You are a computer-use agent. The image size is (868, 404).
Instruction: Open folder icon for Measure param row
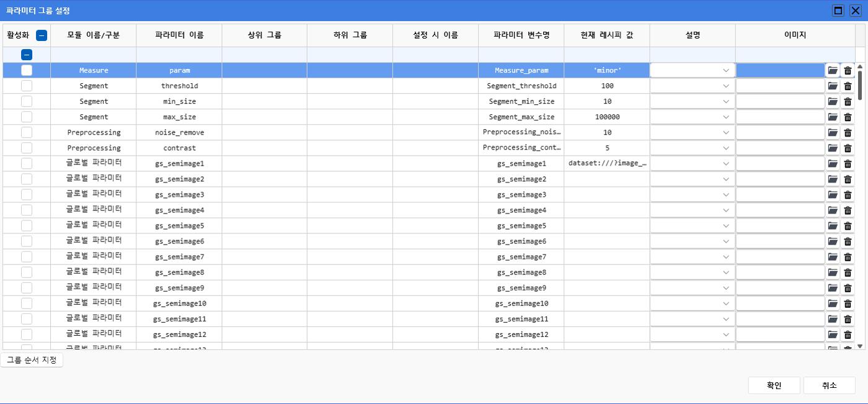point(833,71)
